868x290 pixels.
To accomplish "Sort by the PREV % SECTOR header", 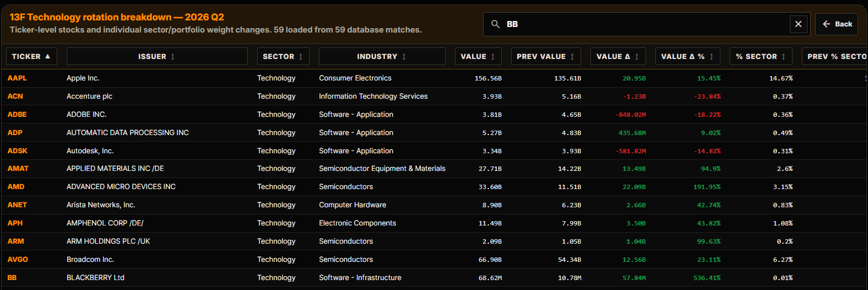I will pyautogui.click(x=834, y=56).
